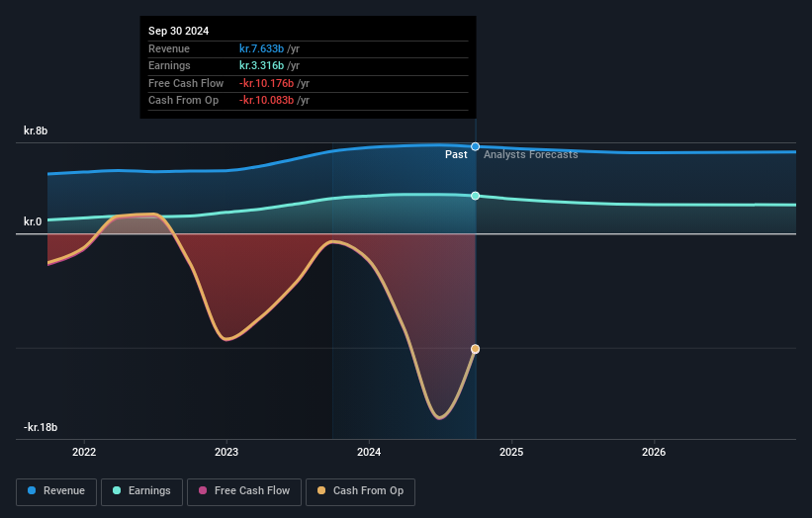Viewport: 812px width, 518px height.
Task: Click the kr.7.633b revenue value
Action: [261, 48]
